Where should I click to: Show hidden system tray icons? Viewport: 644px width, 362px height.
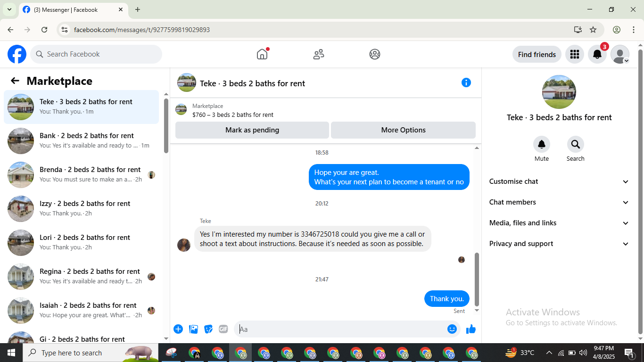pos(549,353)
